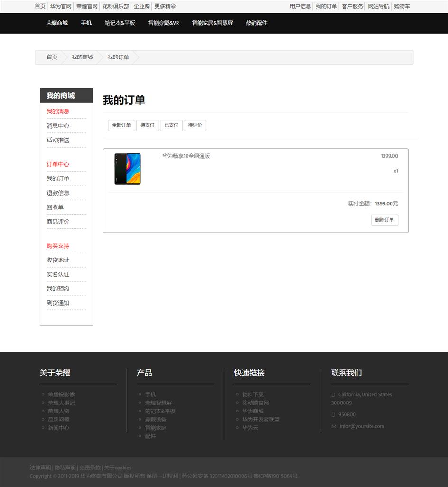Viewport: 448px width, 487px height.
Task: Open 到货通知 in the sidebar
Action: [x=58, y=303]
